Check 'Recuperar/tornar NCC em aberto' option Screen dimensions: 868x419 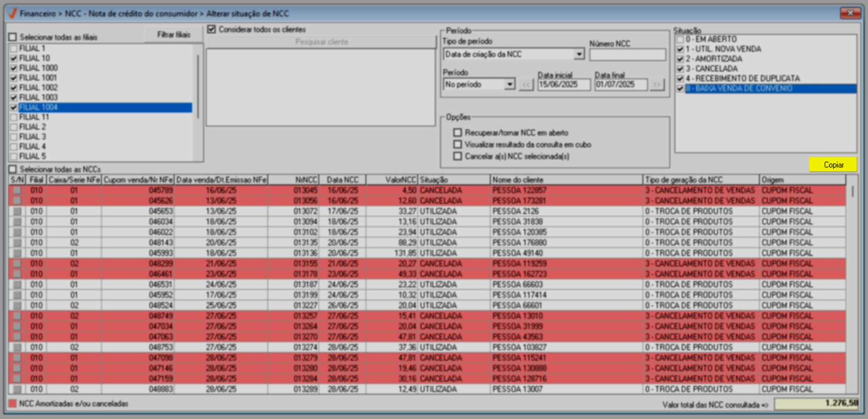tap(458, 133)
